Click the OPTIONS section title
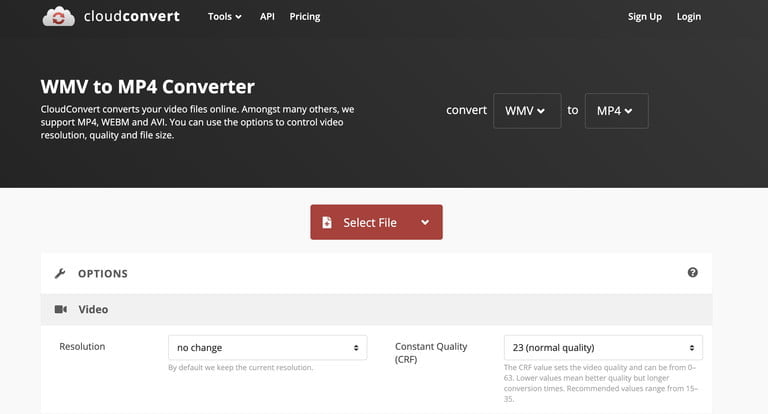 (x=103, y=273)
